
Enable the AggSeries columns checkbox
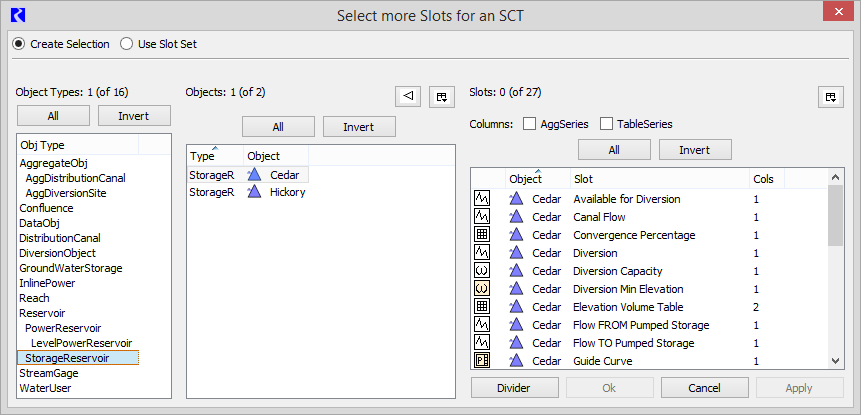click(530, 124)
